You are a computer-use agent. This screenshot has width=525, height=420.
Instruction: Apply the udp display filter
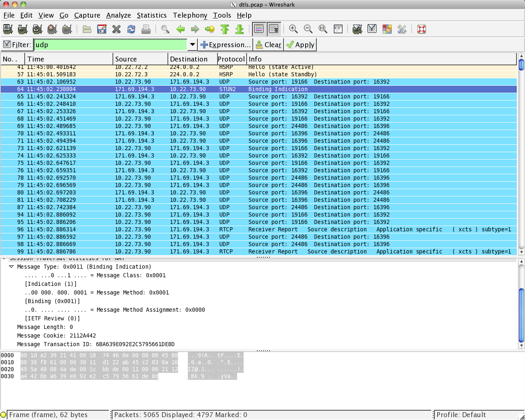(x=300, y=44)
